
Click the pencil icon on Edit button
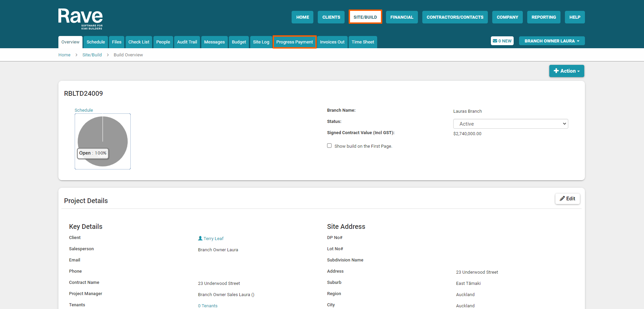562,199
